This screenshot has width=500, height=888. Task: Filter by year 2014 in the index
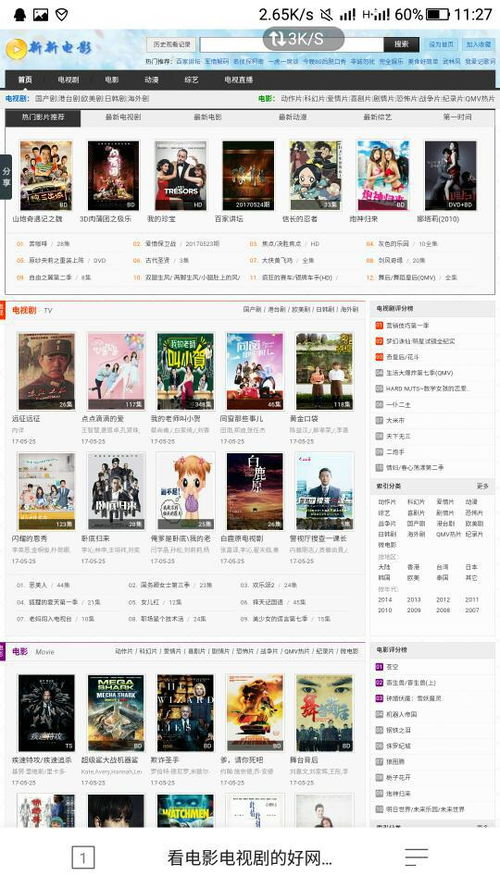(x=385, y=599)
